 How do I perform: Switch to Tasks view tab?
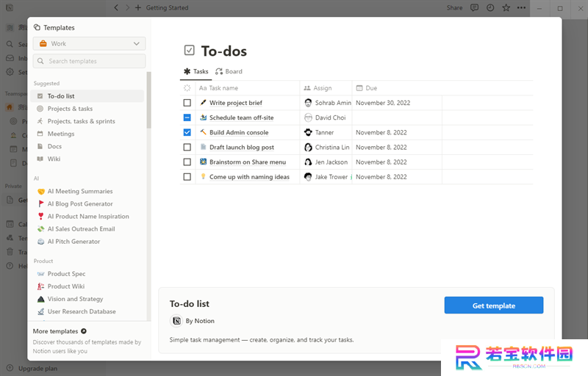[196, 71]
